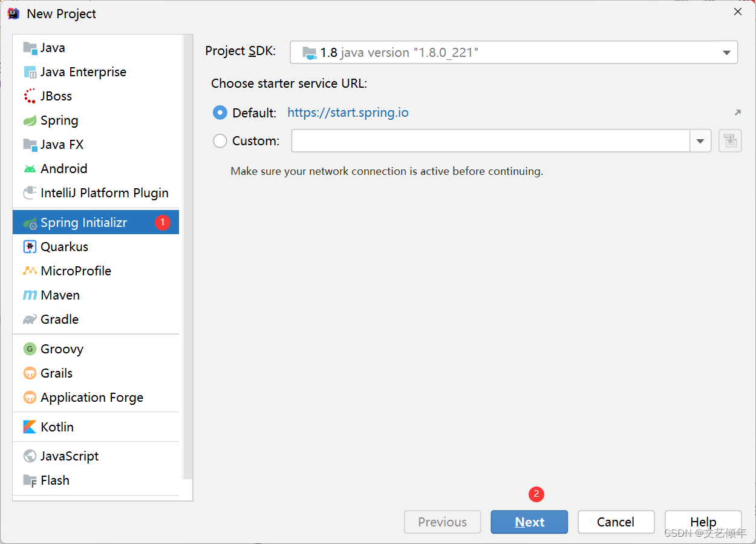Click the project type list scrollbar
Viewport: 756px width, 544px height.
tap(187, 257)
